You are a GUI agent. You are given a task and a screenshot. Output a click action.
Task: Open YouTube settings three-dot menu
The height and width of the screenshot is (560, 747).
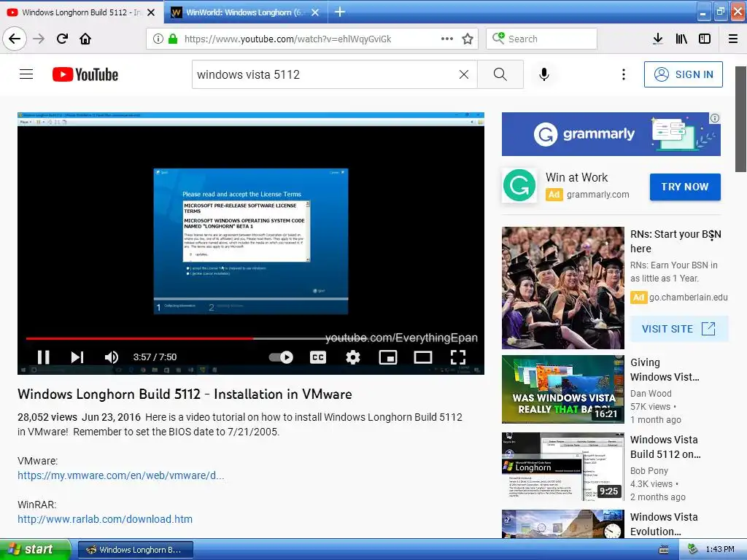pos(623,74)
